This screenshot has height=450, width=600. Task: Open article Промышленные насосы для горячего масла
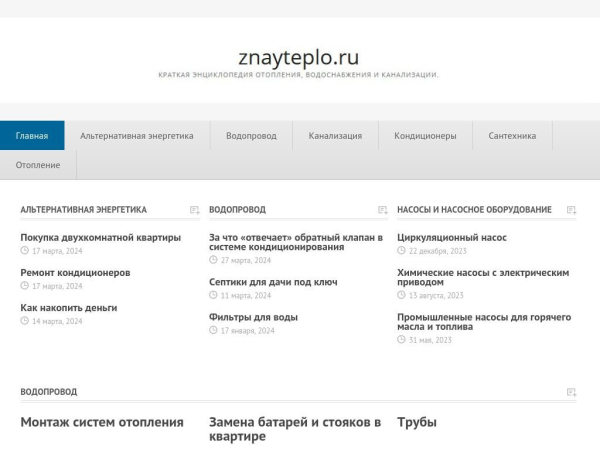pyautogui.click(x=484, y=322)
